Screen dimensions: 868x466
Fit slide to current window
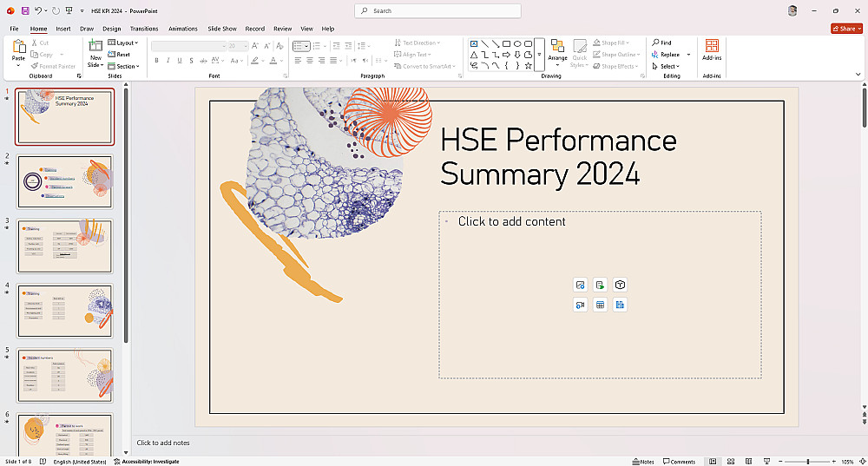863,462
